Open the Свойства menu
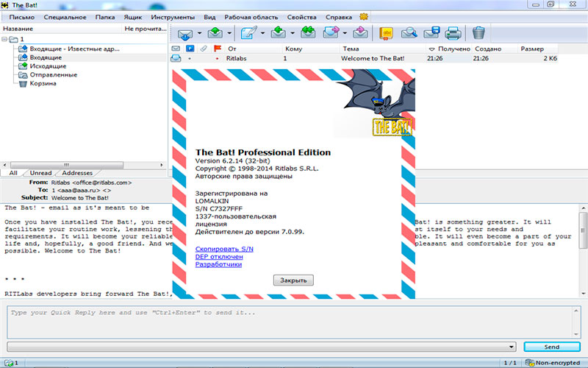588x368 pixels. 302,17
